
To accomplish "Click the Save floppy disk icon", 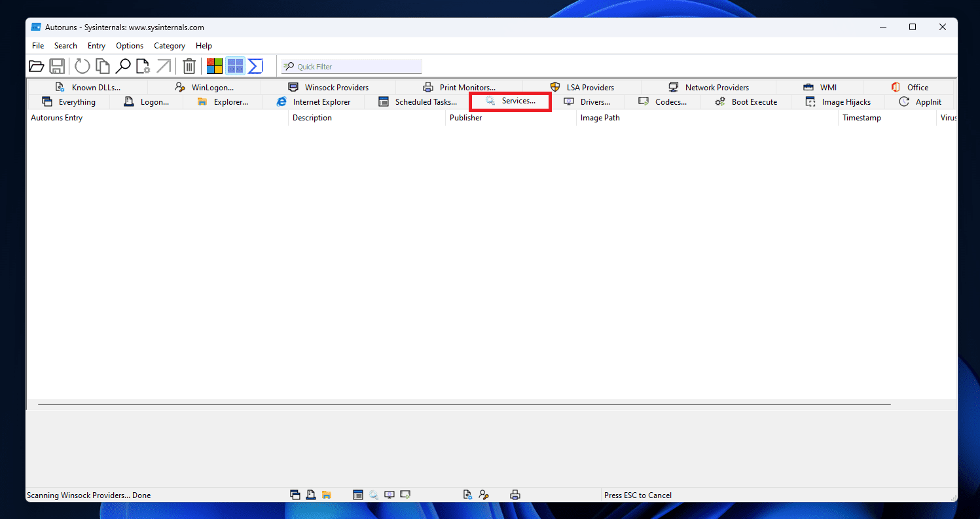I will tap(57, 66).
